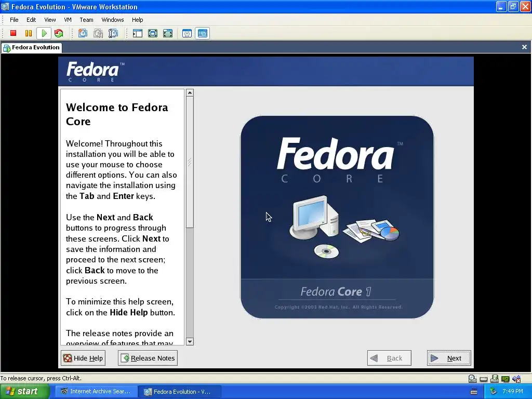532x399 pixels.
Task: Click the CD-ROM device status icon
Action: click(x=472, y=379)
